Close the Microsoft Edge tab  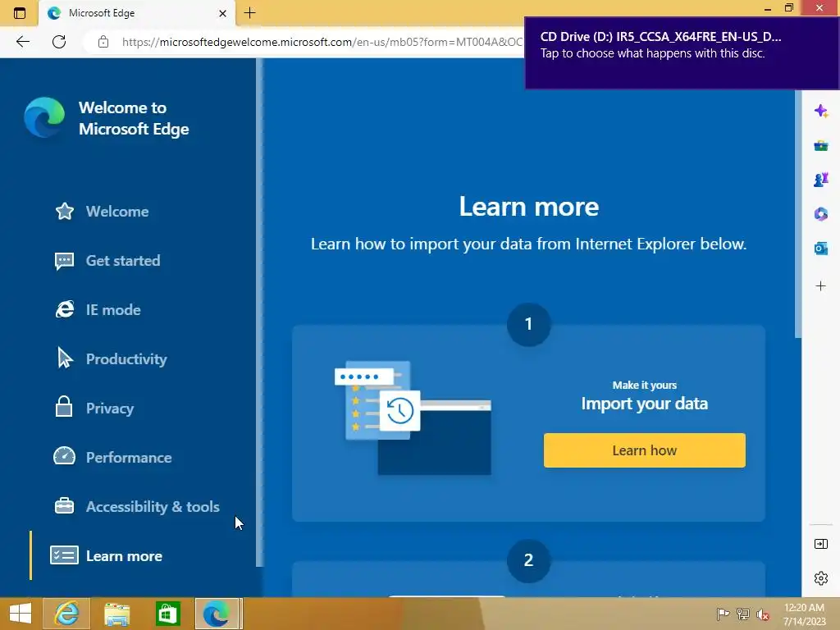[x=223, y=13]
